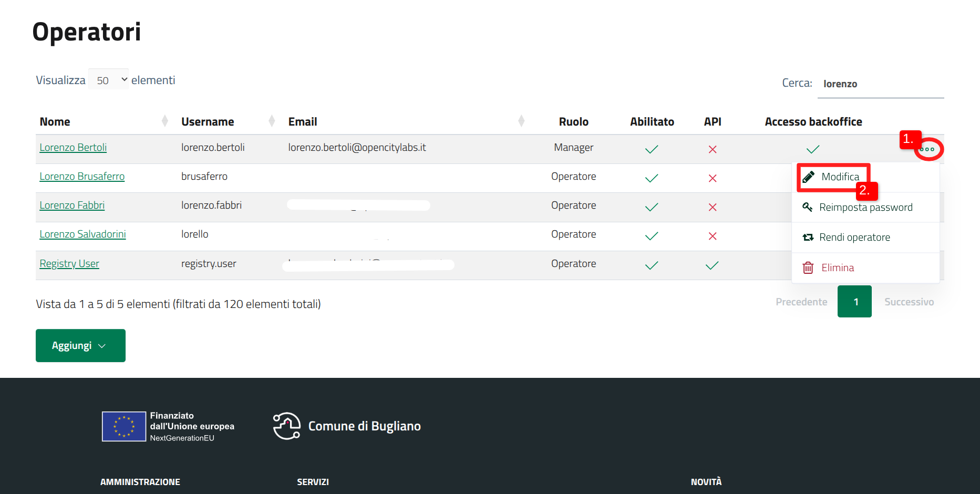Click the Abilitato checkmark in Lorenzo Bertoli row
The height and width of the screenshot is (494, 980).
tap(652, 149)
